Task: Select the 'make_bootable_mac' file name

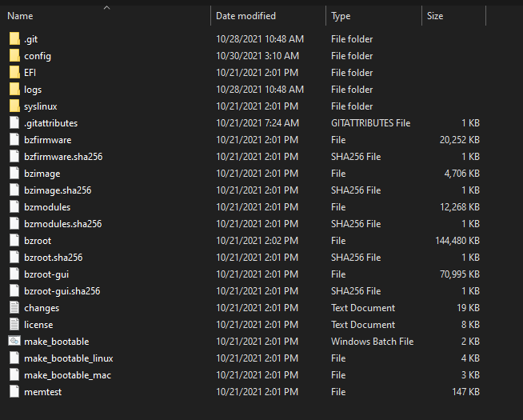Action: [x=67, y=375]
